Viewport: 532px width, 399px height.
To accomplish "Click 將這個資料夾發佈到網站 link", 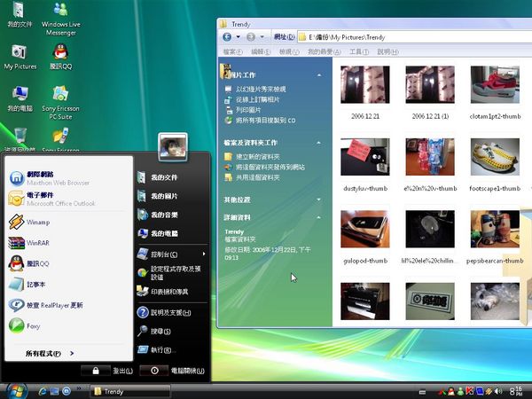I will tap(270, 168).
